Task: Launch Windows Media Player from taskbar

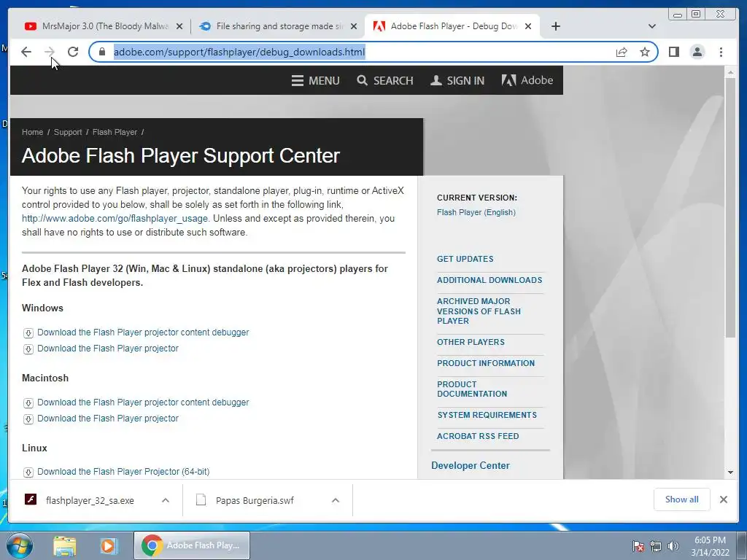Action: coord(109,545)
